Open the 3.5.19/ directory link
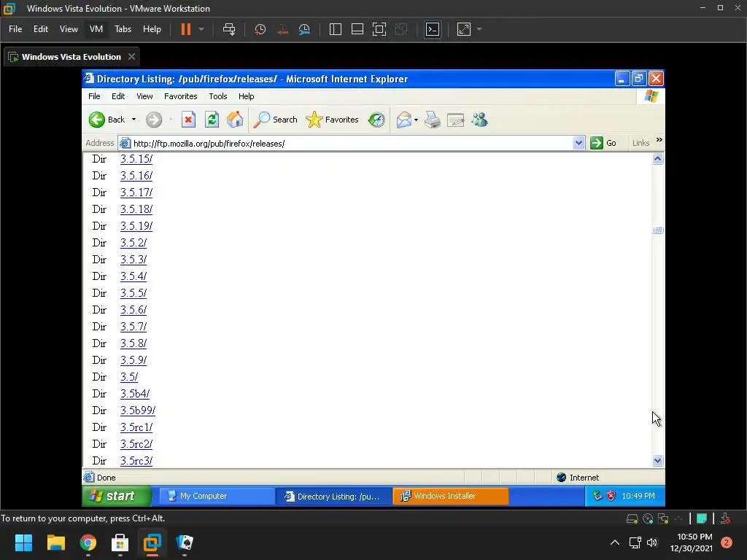This screenshot has width=747, height=560. pyautogui.click(x=136, y=226)
